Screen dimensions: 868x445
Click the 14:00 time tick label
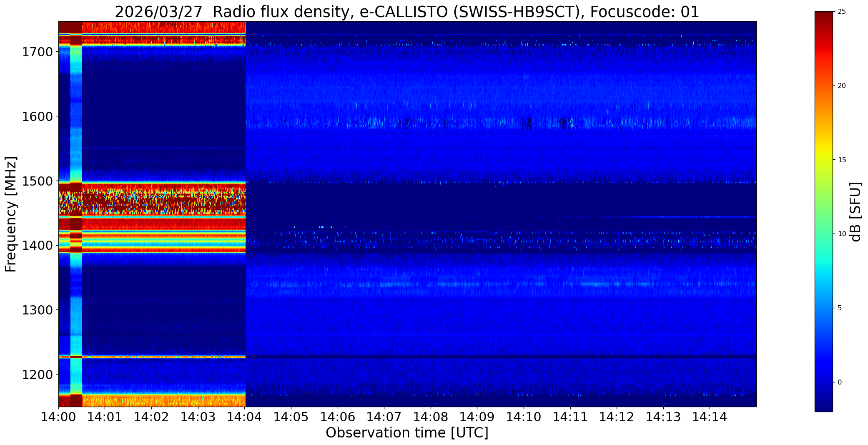[x=58, y=417]
